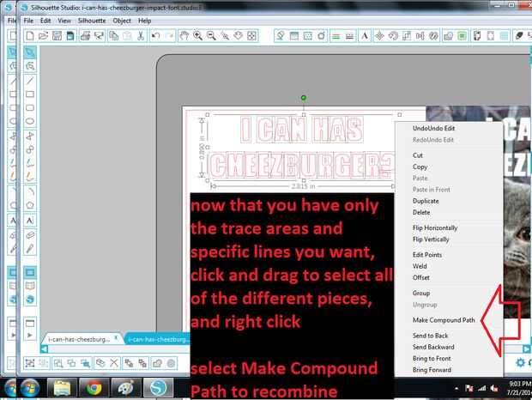Click Send to Back entry

(x=430, y=336)
